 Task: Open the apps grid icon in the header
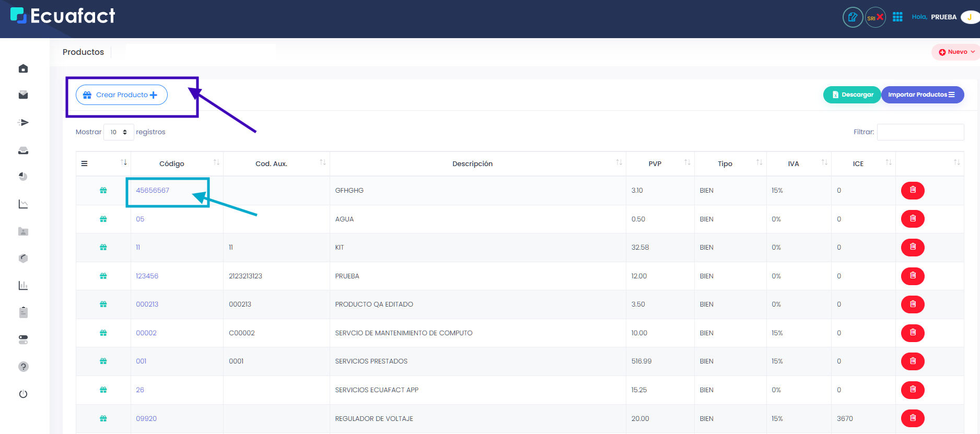pyautogui.click(x=897, y=17)
